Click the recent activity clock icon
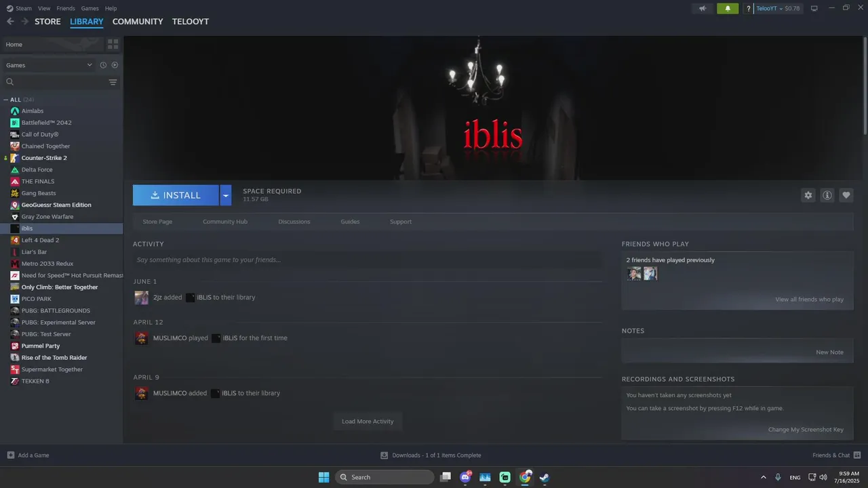 [x=103, y=65]
